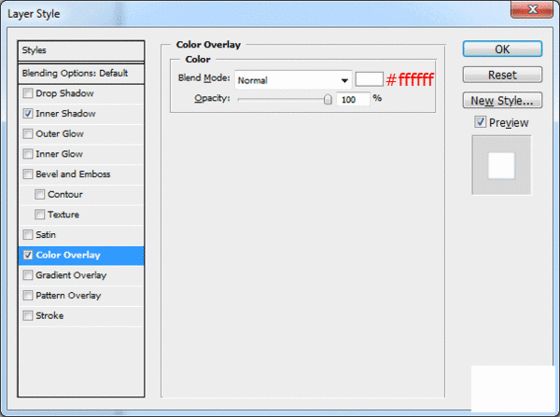Select the Stroke label
The height and width of the screenshot is (417, 560).
(50, 316)
